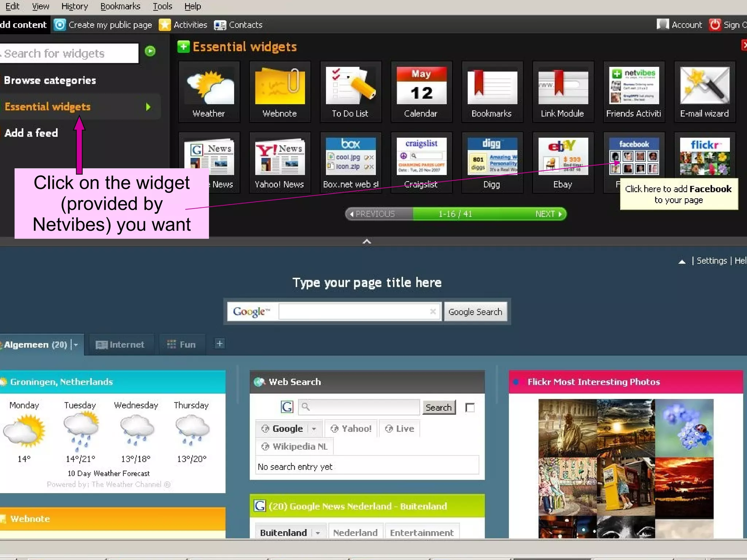Go to NEXT page of widgets
The image size is (747, 560).
(x=548, y=214)
